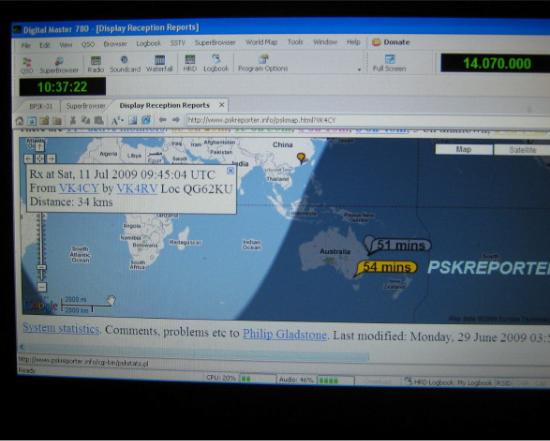Go to browser home page icon

[20, 121]
